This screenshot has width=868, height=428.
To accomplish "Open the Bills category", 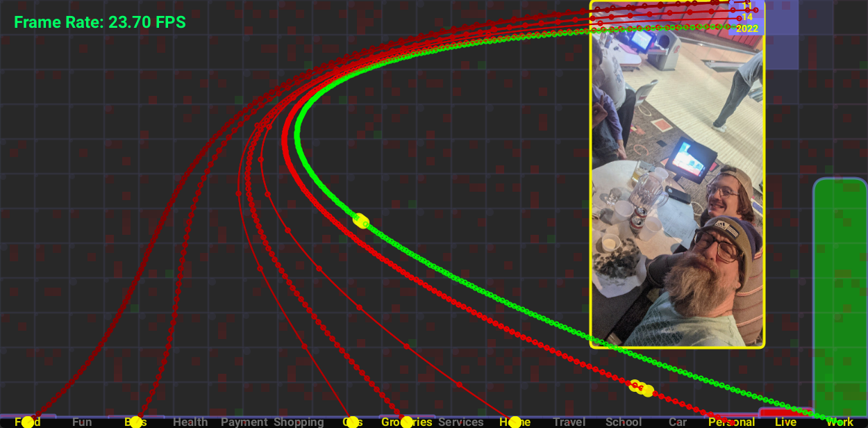I will tap(135, 422).
